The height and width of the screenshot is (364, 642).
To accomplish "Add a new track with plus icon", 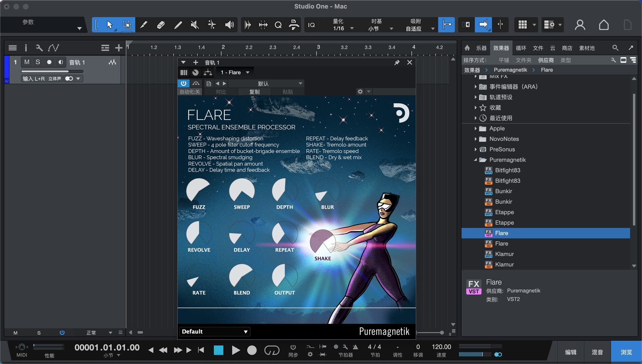I will tap(118, 48).
